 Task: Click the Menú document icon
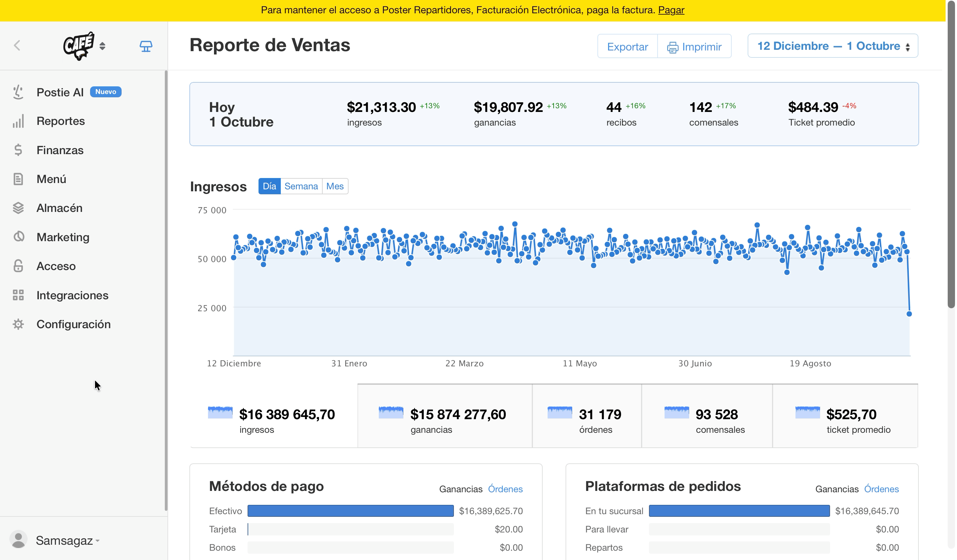(x=18, y=179)
